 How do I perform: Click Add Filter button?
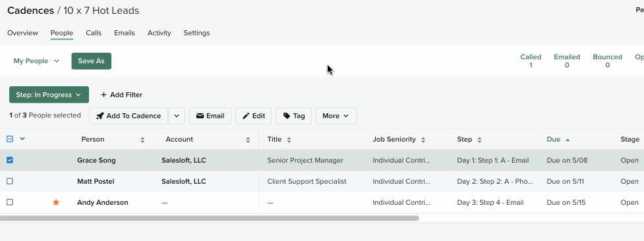coord(121,95)
